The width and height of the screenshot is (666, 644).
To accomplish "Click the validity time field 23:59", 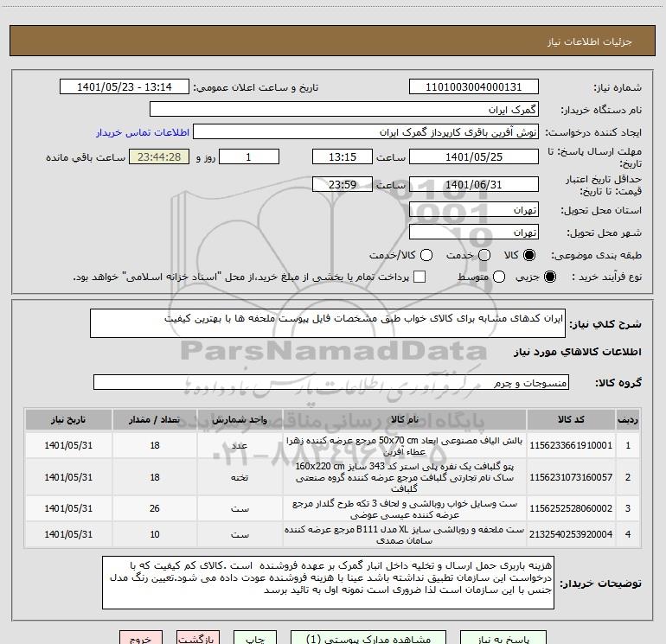I will point(343,184).
